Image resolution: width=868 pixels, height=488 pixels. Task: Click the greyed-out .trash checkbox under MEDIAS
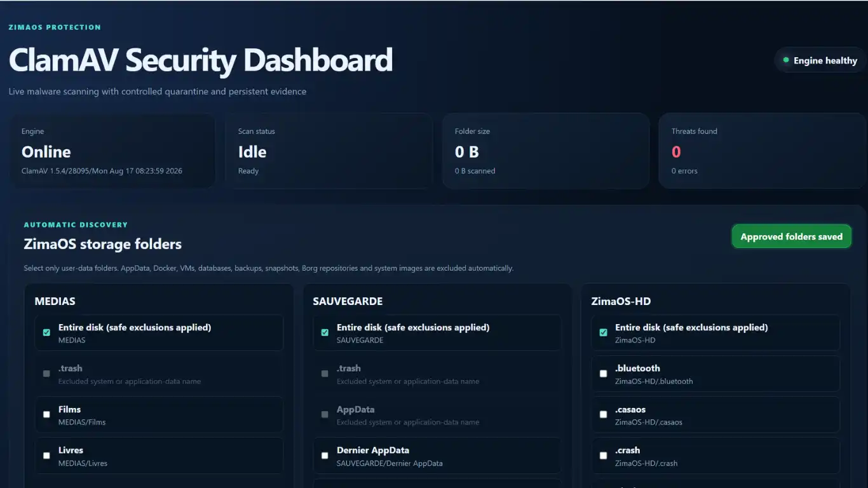46,374
